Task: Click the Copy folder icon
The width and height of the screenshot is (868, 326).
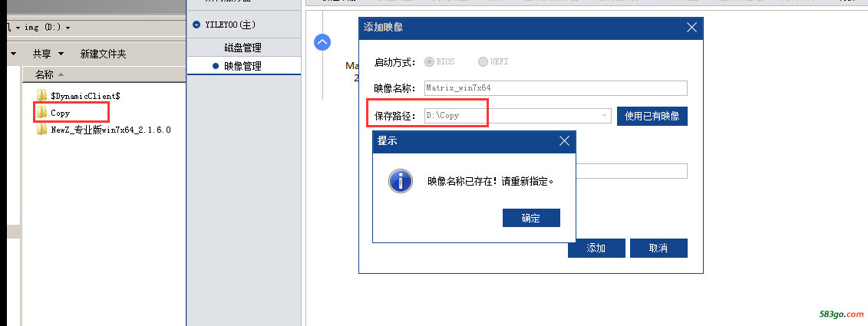Action: point(41,112)
